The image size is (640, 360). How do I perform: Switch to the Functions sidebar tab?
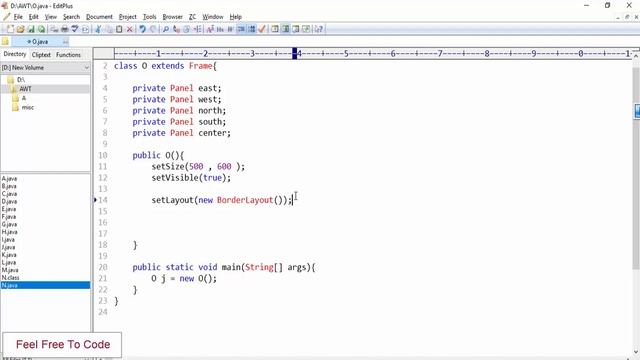point(69,55)
